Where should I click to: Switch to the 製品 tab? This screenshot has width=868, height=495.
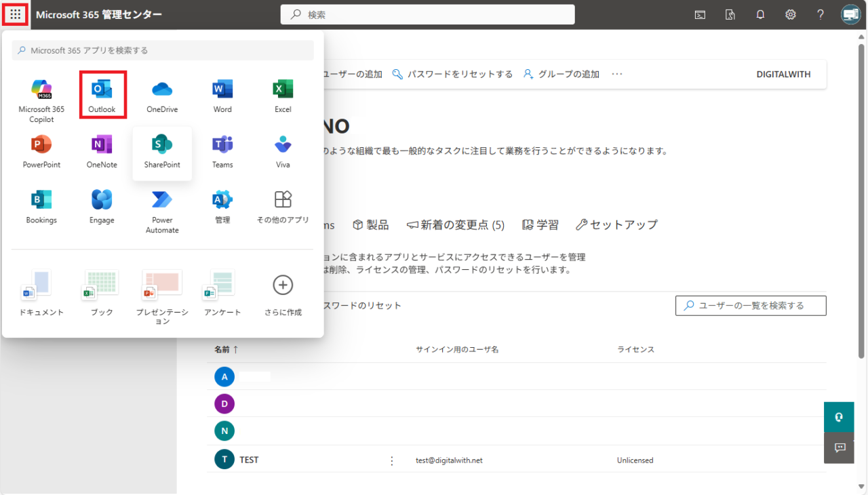(x=371, y=225)
